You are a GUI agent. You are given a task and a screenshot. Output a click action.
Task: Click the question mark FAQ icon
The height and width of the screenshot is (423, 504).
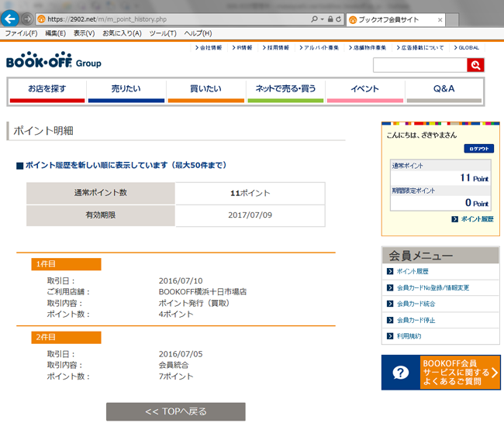click(401, 373)
